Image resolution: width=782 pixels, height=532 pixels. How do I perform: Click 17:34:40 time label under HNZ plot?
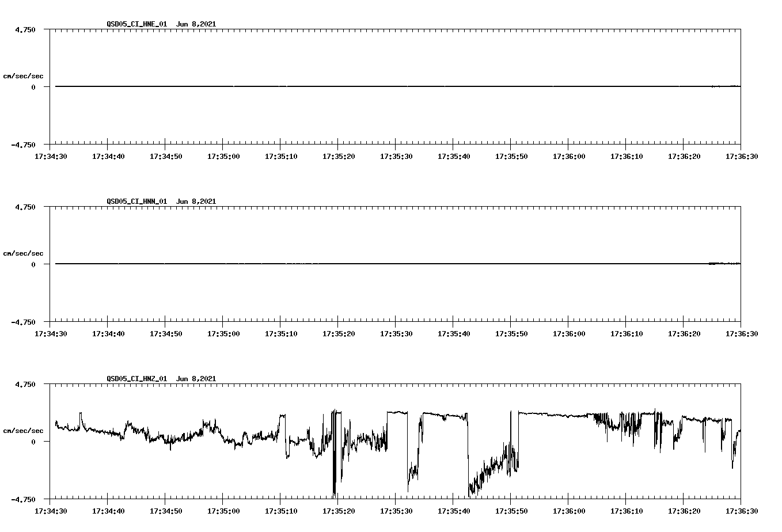pos(108,511)
